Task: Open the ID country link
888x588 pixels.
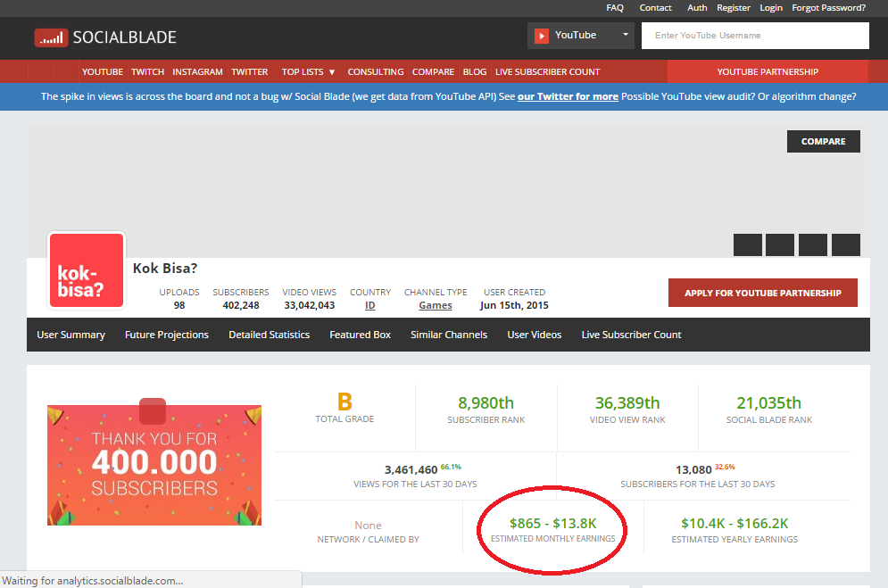Action: click(x=369, y=305)
